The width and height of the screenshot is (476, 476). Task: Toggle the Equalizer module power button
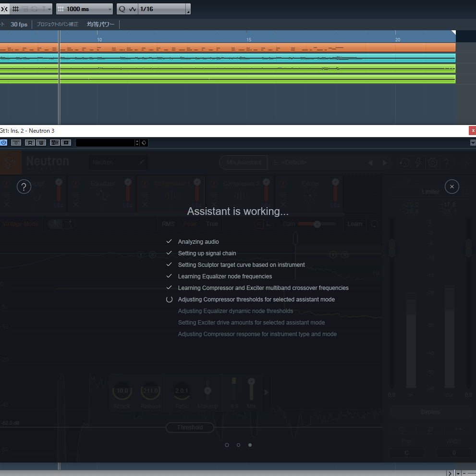[75, 184]
